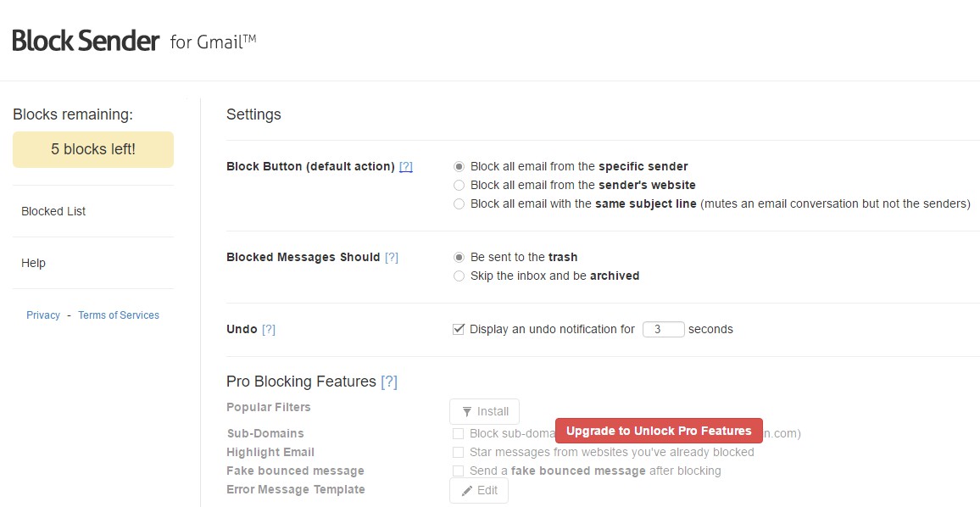Select skip the inbox and archive option
Viewport: 980px width, 507px height.
coord(459,276)
